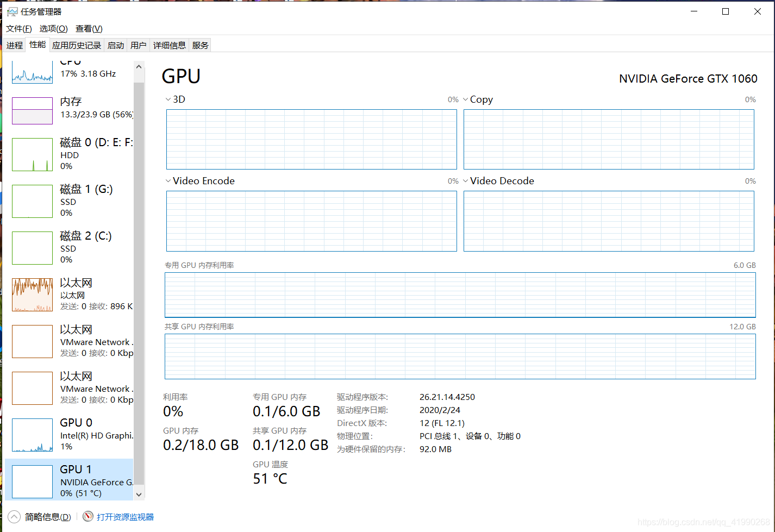
Task: Click the 0.1/6.0 GB dedicated memory value
Action: [286, 411]
